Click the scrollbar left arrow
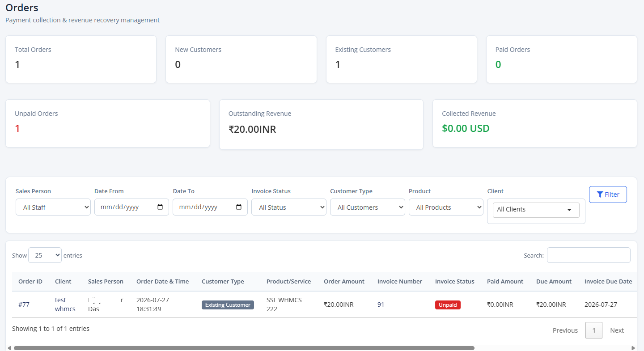Image resolution: width=644 pixels, height=351 pixels. (9, 348)
